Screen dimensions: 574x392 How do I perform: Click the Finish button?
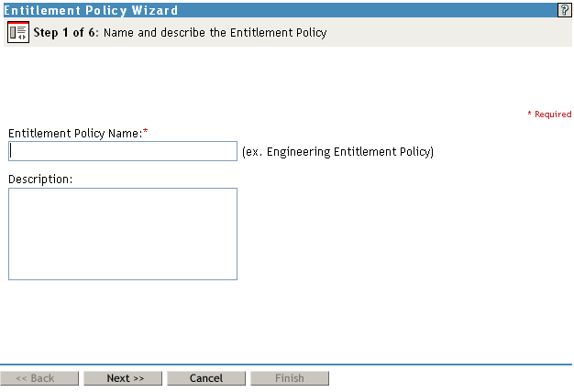coord(289,378)
